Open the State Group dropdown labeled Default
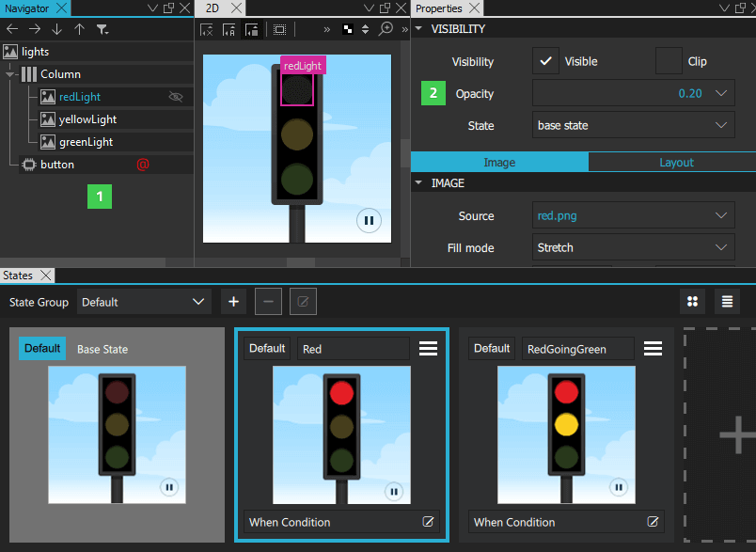Image resolution: width=756 pixels, height=552 pixels. click(143, 301)
